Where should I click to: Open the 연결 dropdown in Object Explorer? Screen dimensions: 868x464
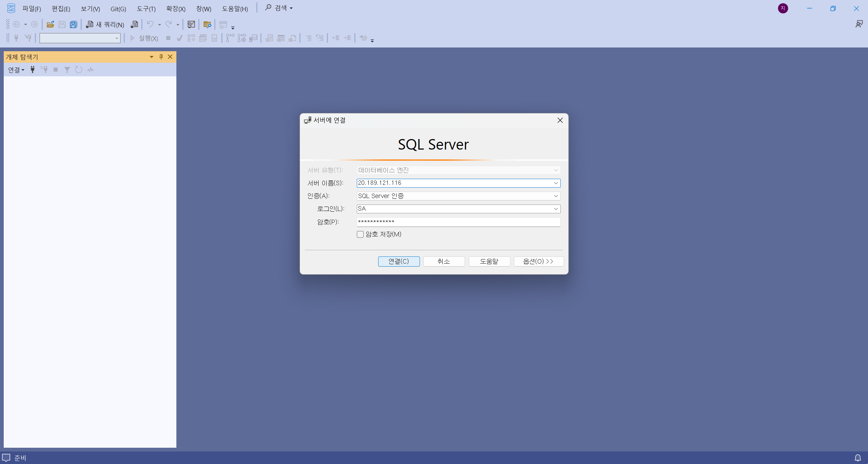(16, 70)
